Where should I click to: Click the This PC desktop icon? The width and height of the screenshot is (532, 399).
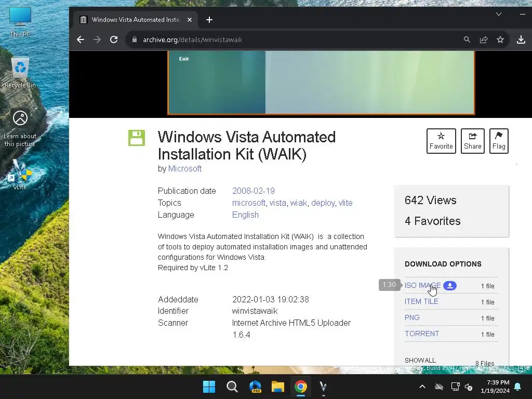pyautogui.click(x=20, y=22)
